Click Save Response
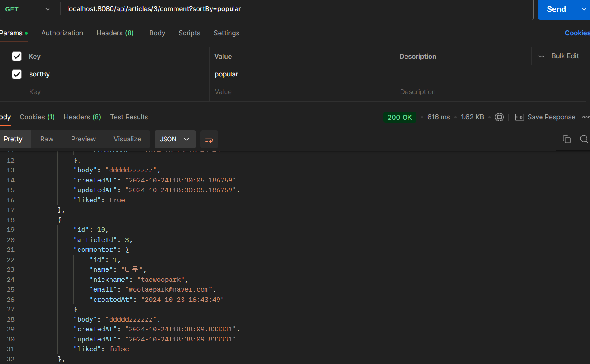This screenshot has height=364, width=590. coord(545,117)
